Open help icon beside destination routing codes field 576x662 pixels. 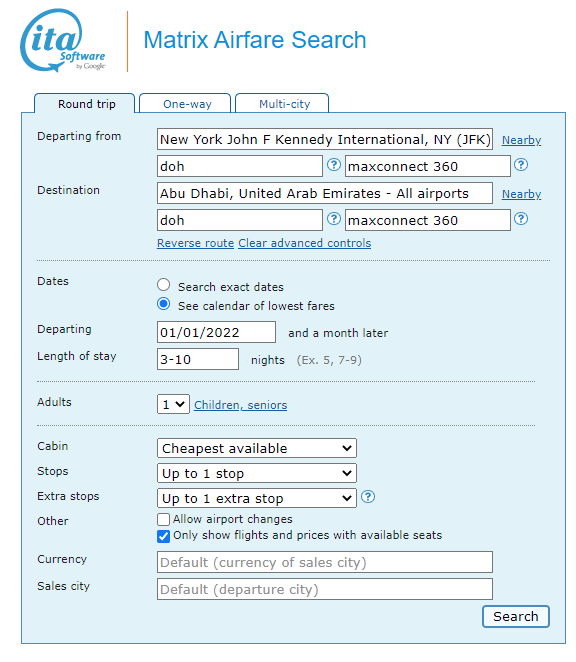334,219
